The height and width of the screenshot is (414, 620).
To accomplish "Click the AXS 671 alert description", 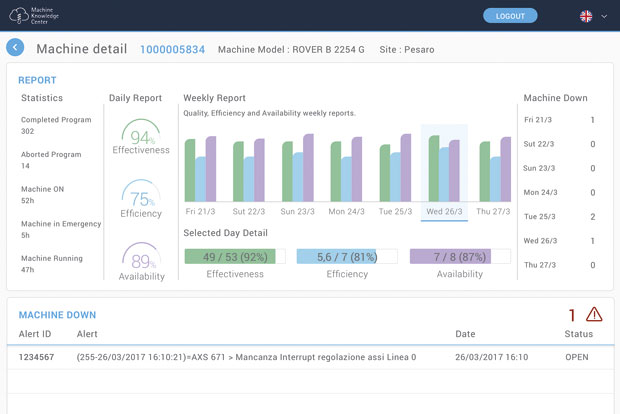I will (246, 357).
